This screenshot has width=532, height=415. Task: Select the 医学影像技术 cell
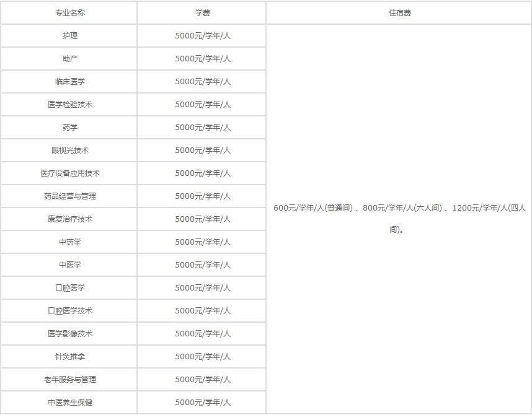tap(68, 333)
